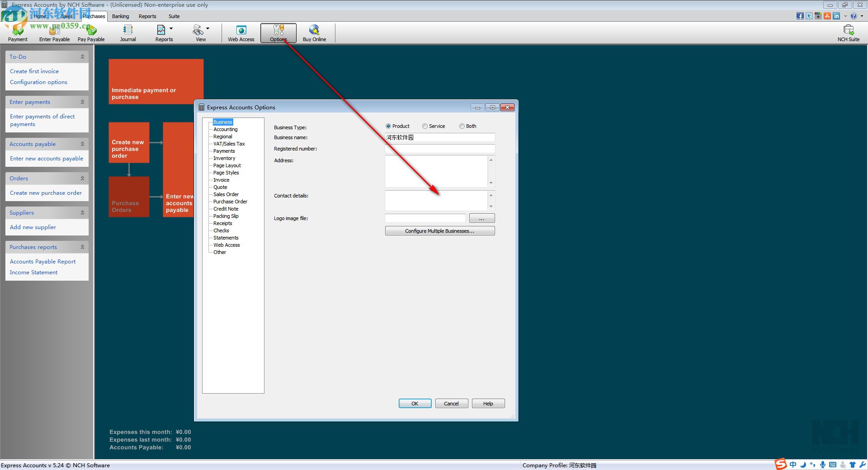Switch to the Banking tab
Viewport: 868px width, 470px height.
click(120, 16)
